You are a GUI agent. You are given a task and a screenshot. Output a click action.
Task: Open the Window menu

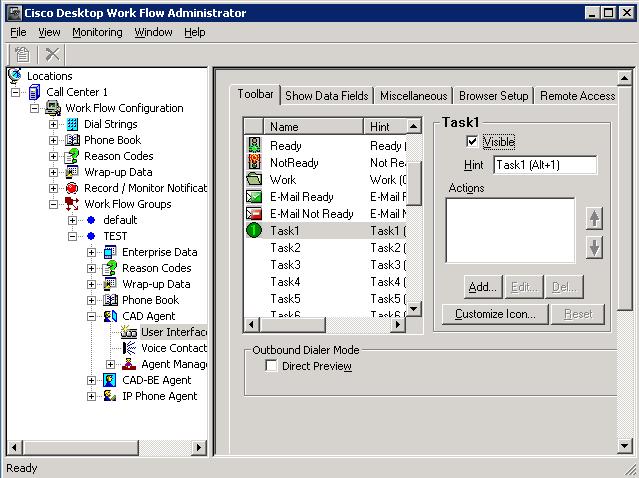[x=153, y=32]
